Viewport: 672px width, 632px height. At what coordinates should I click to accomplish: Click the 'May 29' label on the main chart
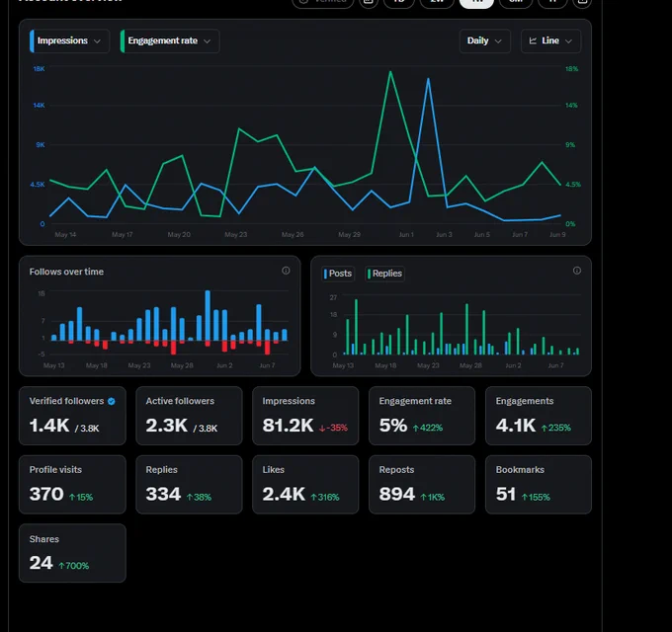click(x=349, y=235)
